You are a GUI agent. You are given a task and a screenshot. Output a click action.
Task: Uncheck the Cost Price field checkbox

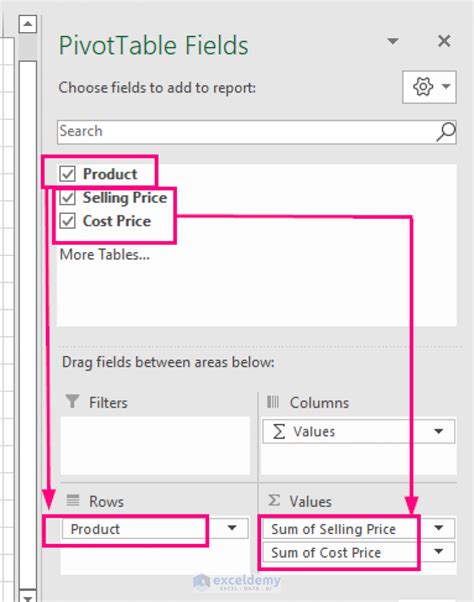click(x=68, y=221)
